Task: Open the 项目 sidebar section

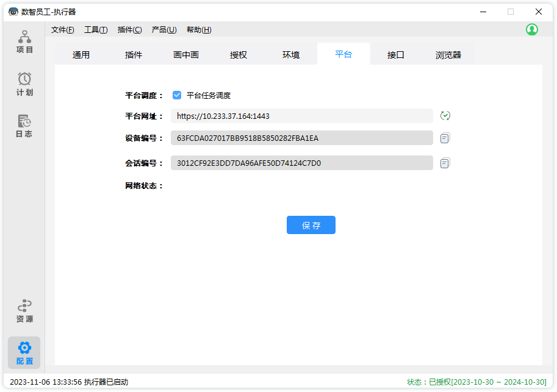Action: [x=24, y=42]
